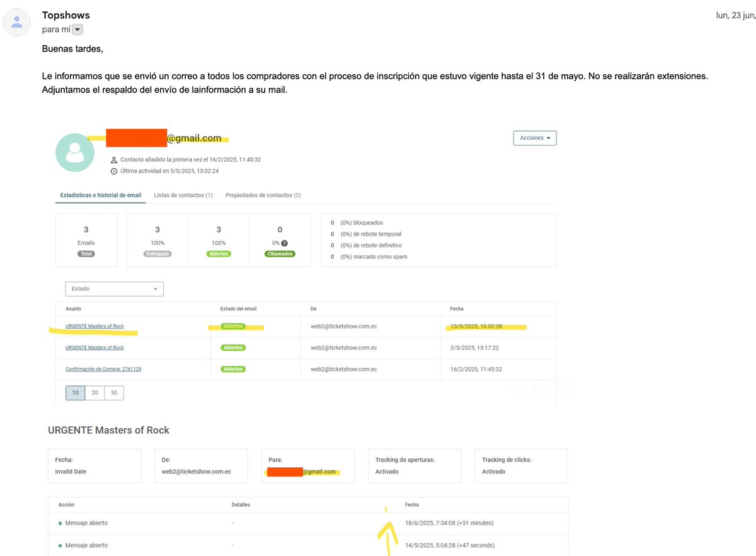Screen dimensions: 756x556
Task: Click Abiertos status in the 3/5/2025 row
Action: point(232,348)
